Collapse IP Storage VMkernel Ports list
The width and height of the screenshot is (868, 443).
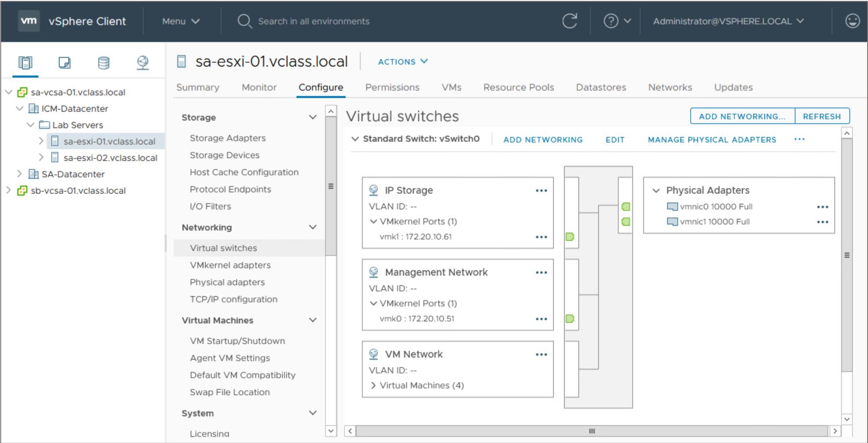[373, 221]
